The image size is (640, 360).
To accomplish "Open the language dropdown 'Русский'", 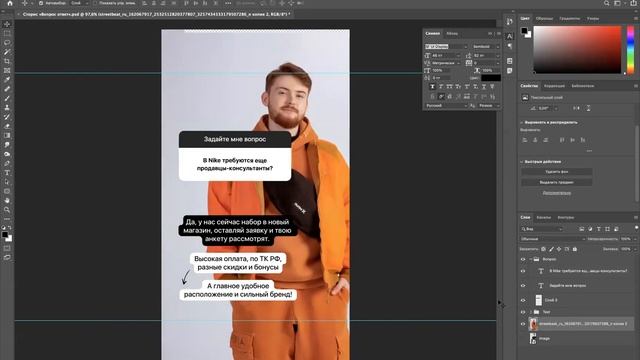I will pyautogui.click(x=446, y=106).
